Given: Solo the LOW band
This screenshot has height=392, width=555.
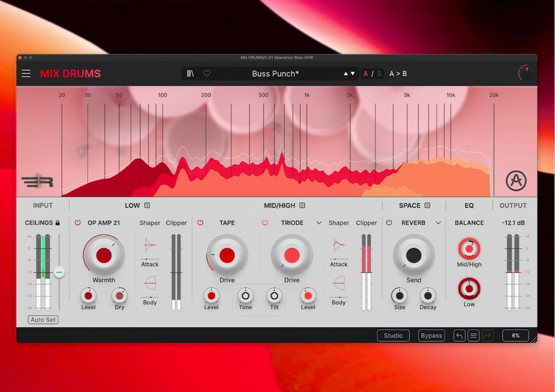Looking at the screenshot, I should point(147,205).
